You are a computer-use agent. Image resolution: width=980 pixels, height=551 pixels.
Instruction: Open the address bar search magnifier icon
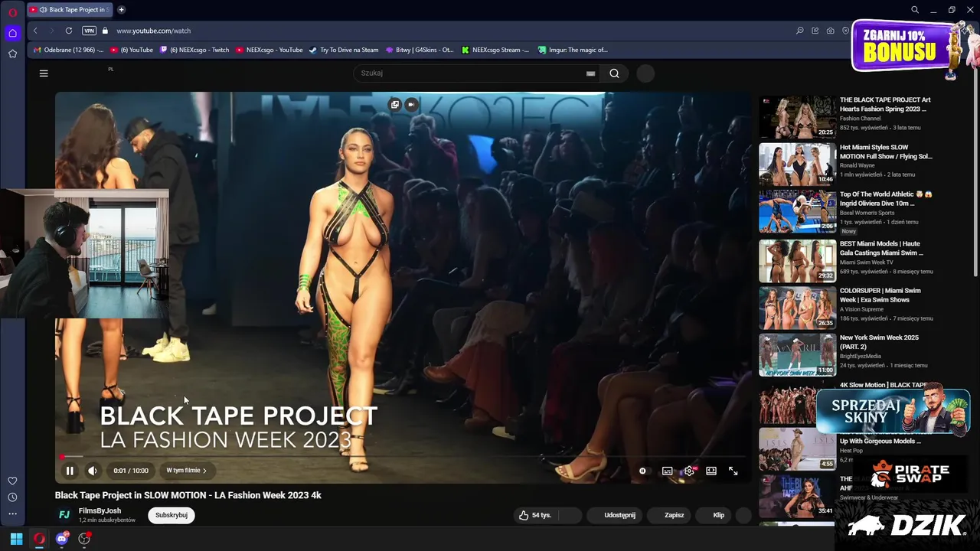point(799,31)
